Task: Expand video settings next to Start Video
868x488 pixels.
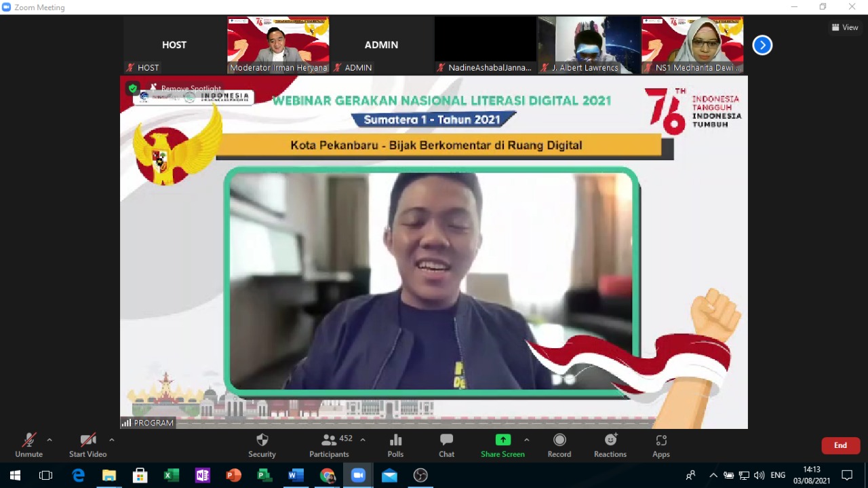Action: (111, 438)
